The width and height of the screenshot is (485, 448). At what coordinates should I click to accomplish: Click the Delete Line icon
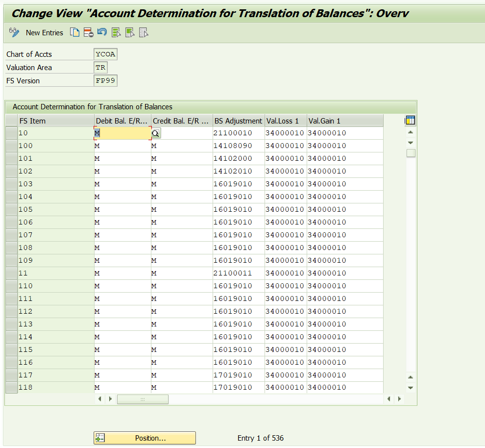88,32
